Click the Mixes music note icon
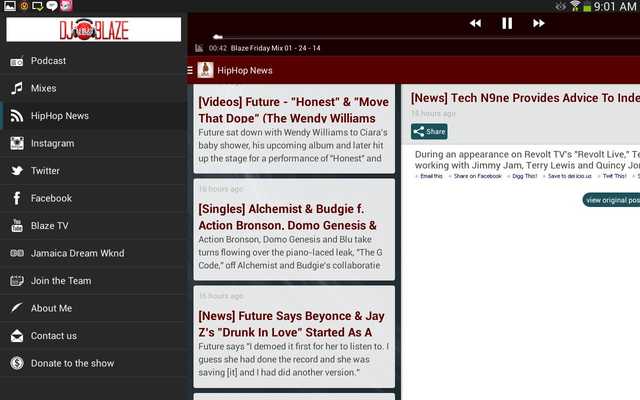This screenshot has height=400, width=640. 17,88
